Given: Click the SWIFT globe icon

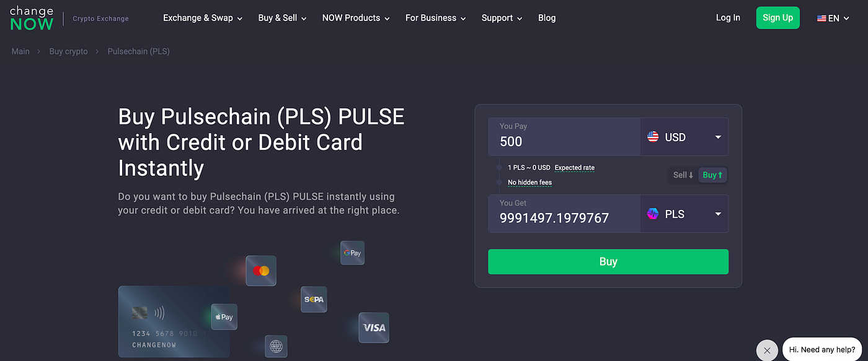Looking at the screenshot, I should 276,346.
